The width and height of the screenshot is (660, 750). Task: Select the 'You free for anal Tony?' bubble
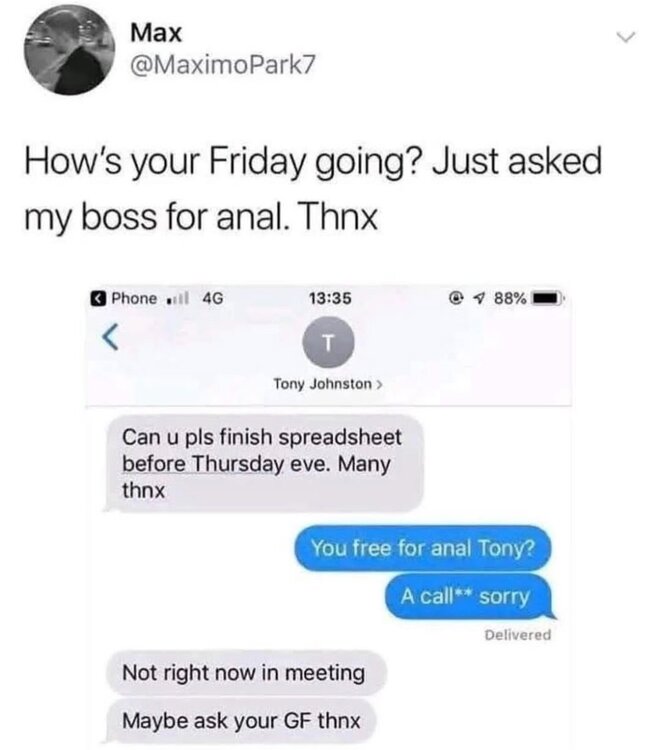point(422,548)
